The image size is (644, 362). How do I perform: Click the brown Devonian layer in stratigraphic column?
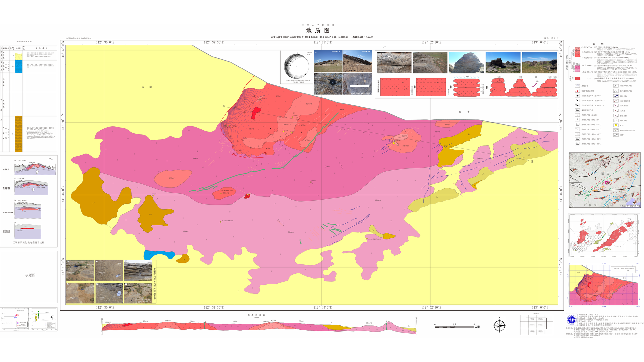click(19, 134)
